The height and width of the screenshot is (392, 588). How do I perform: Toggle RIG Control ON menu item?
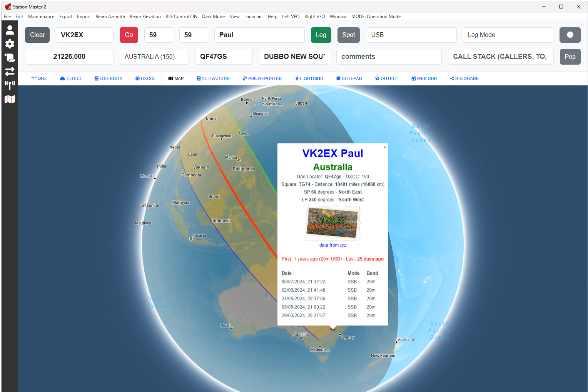pyautogui.click(x=181, y=17)
